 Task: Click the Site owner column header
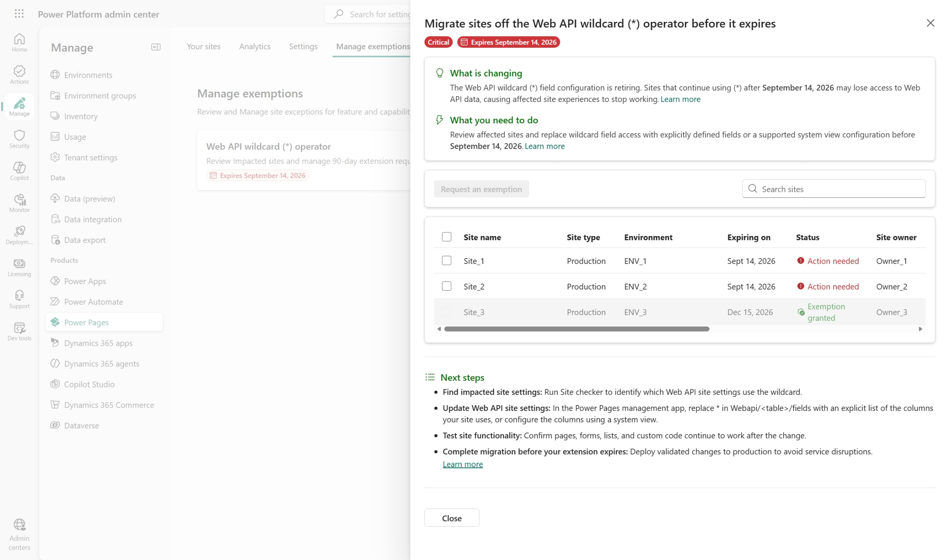pyautogui.click(x=896, y=237)
